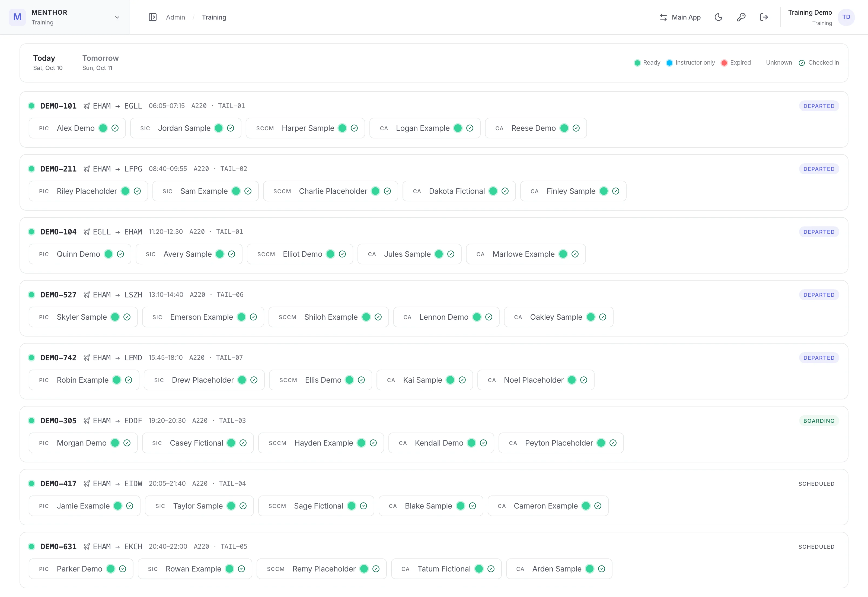Open the key credentials icon
The width and height of the screenshot is (868, 597).
click(x=741, y=17)
